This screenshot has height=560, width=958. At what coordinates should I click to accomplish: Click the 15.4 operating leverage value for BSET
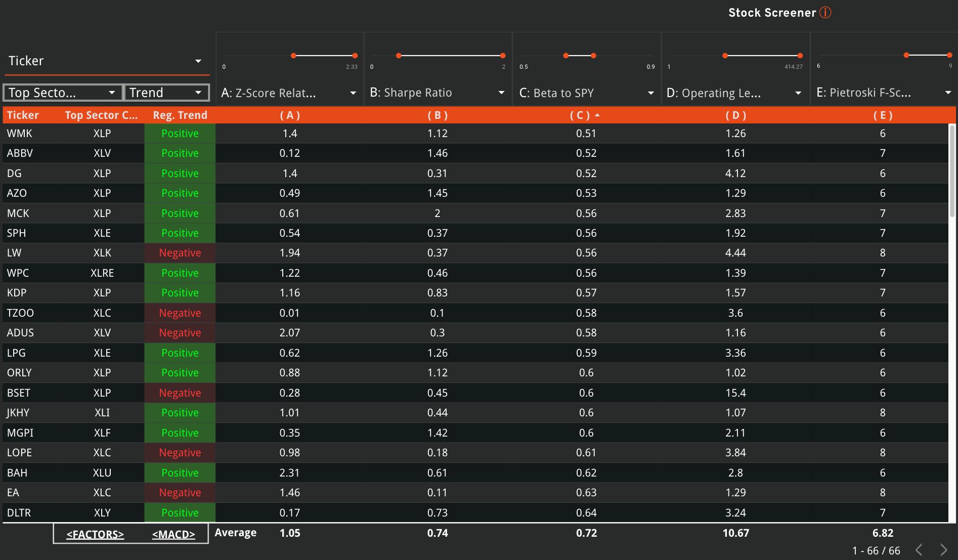pos(735,393)
